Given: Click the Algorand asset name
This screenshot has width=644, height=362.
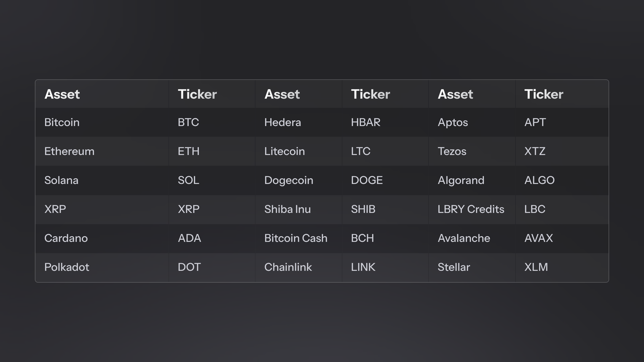Looking at the screenshot, I should click(x=461, y=180).
